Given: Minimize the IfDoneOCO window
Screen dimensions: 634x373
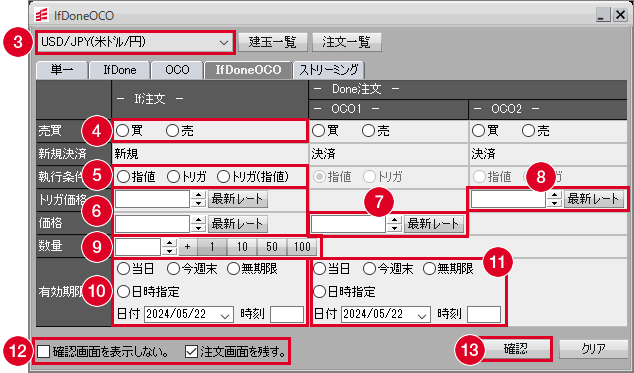Looking at the screenshot, I should (603, 15).
